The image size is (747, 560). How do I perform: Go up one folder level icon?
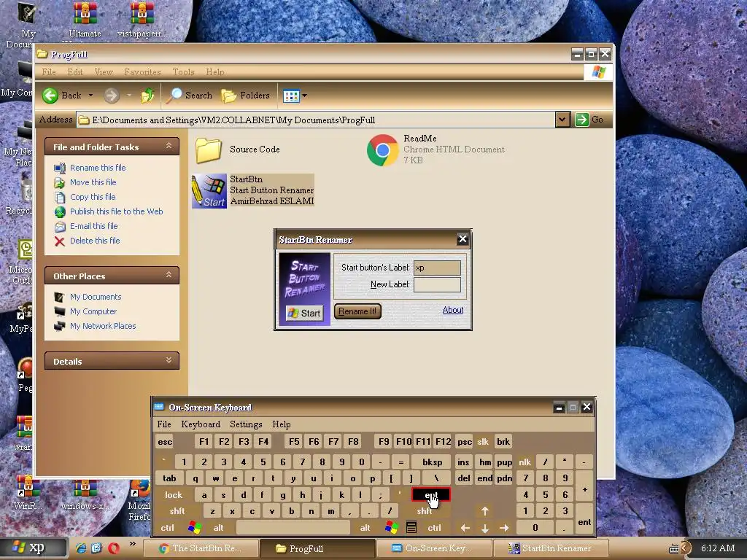coord(147,96)
